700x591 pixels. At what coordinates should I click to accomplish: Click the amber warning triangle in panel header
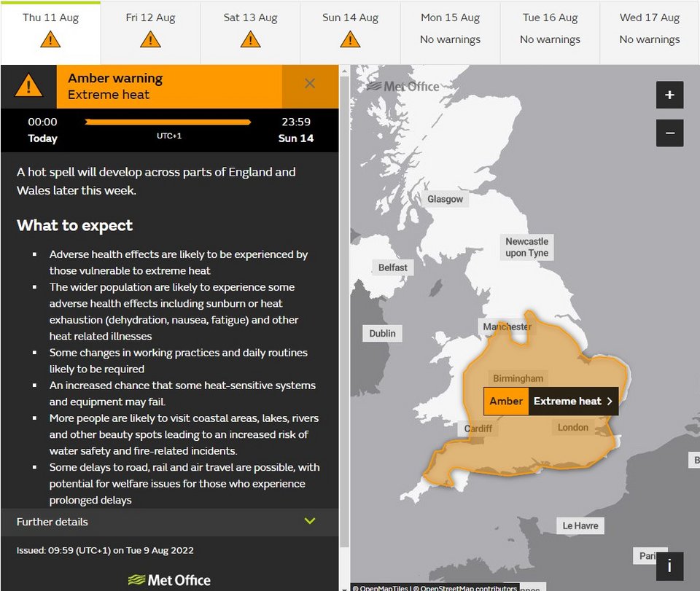click(28, 87)
